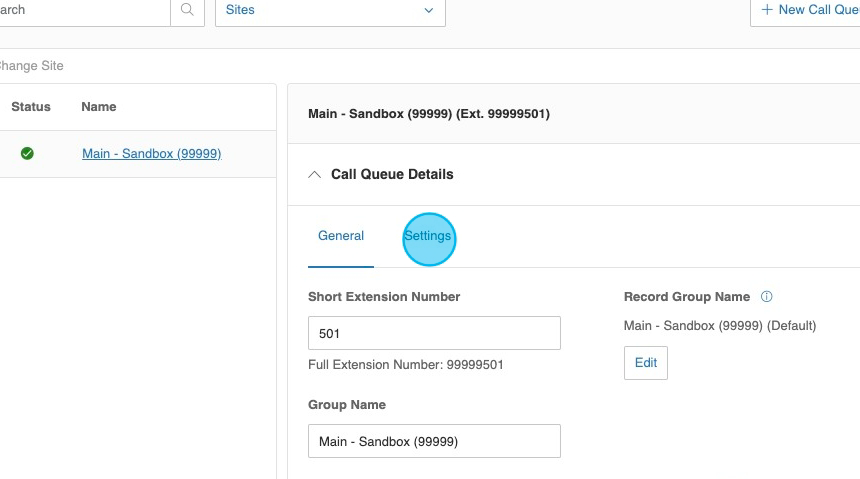Click the panel title with Ext. 99999501
The width and height of the screenshot is (860, 479).
click(429, 114)
